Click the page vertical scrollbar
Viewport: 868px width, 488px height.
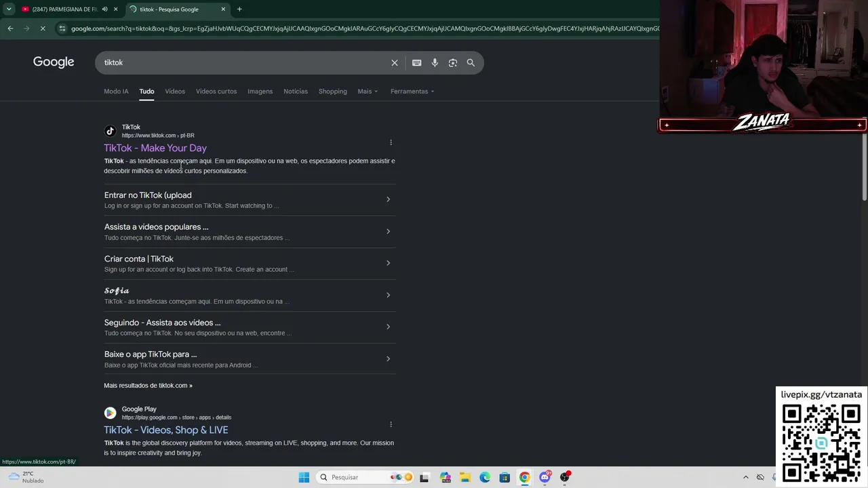[x=865, y=167]
